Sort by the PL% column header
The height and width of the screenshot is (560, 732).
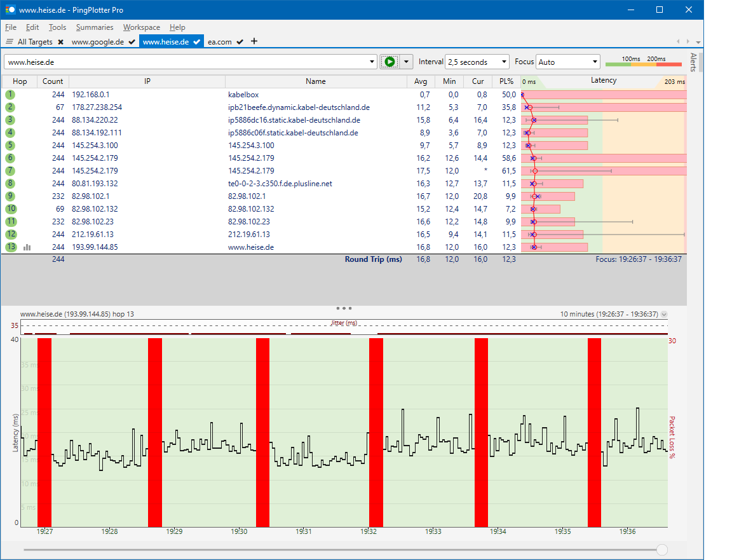pos(506,81)
